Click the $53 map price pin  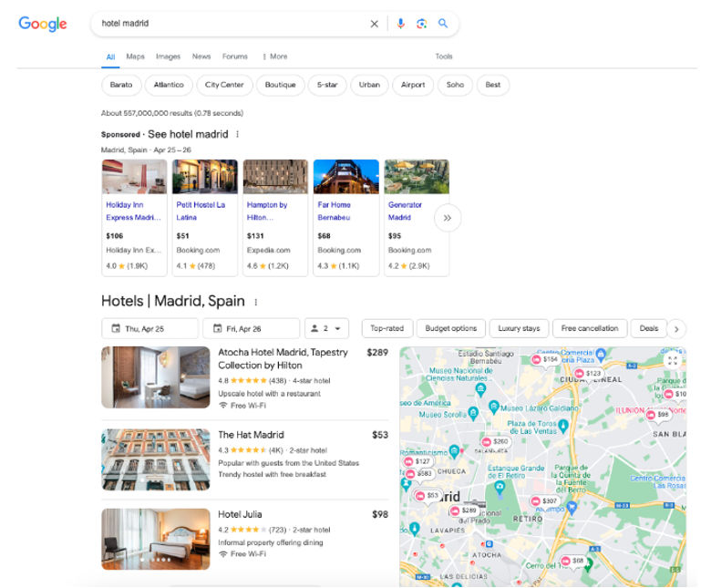coord(427,496)
